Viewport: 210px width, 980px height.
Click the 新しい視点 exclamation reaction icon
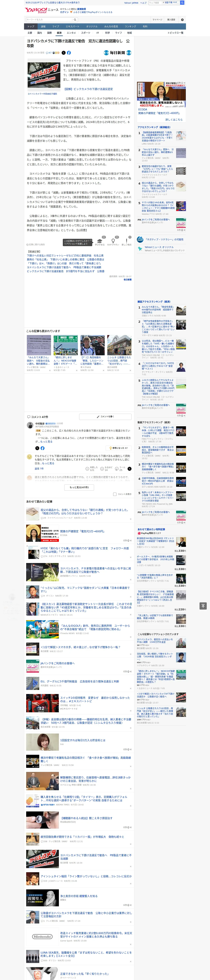tap(127, 241)
